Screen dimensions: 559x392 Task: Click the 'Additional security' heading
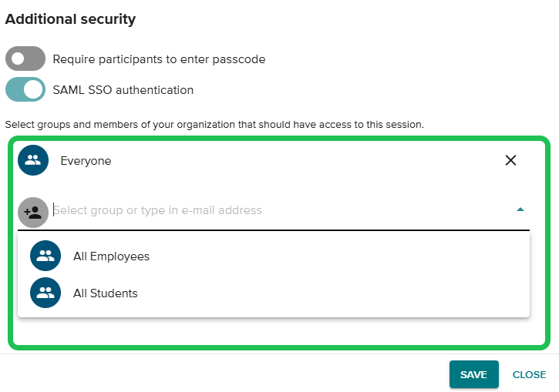pyautogui.click(x=70, y=19)
